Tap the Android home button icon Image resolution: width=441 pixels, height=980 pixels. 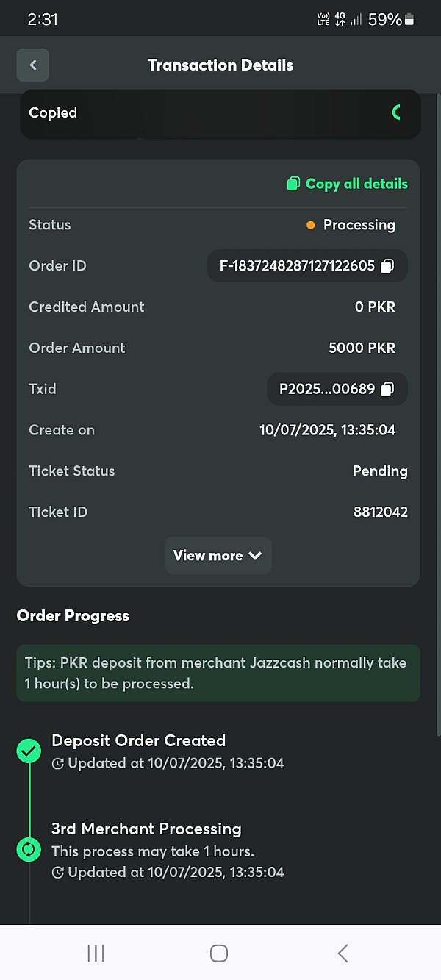219,954
